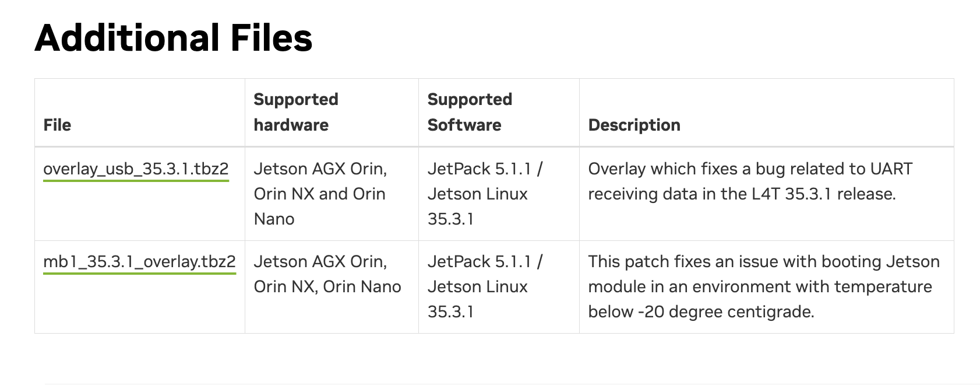Click "Orin NX, Orin Nano" hardware text
The width and height of the screenshot is (980, 385).
327,286
